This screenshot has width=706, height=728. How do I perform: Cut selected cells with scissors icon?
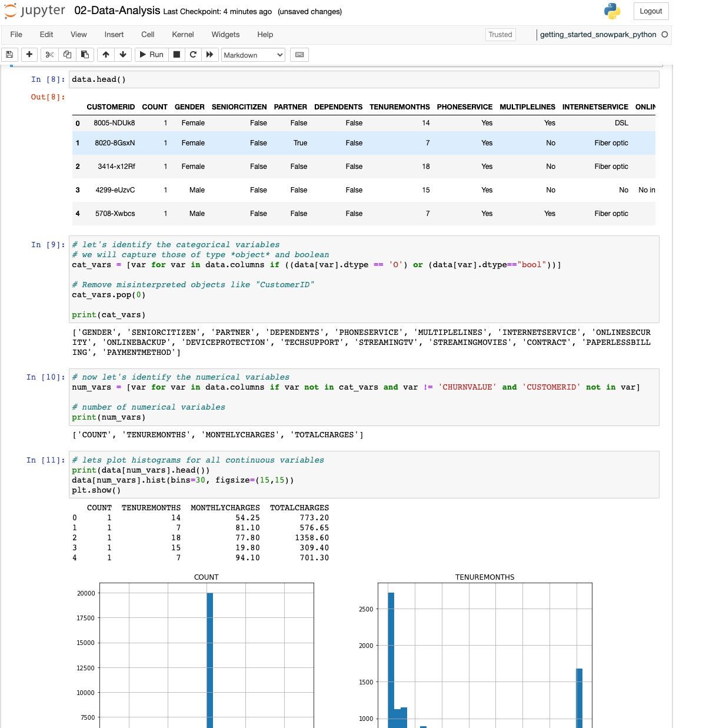pyautogui.click(x=49, y=55)
